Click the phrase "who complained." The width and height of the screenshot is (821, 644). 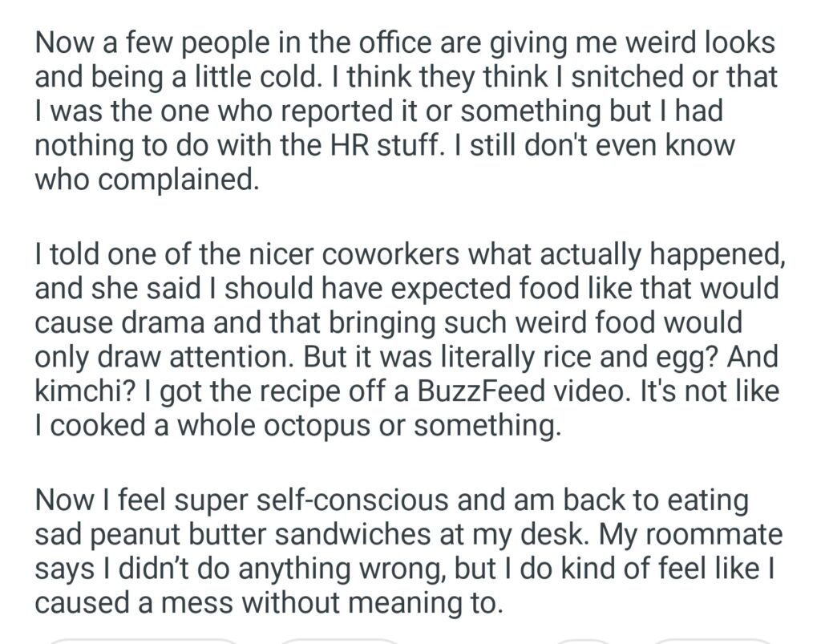click(147, 180)
